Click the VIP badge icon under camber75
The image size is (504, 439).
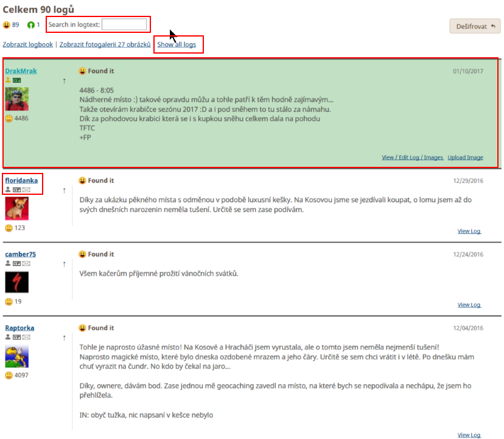[17, 264]
